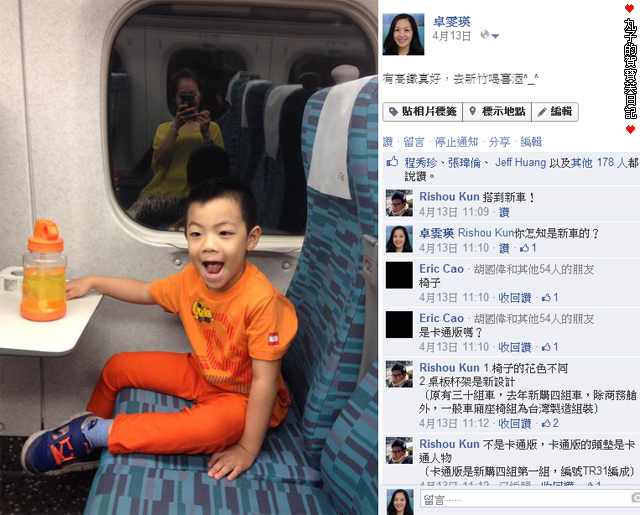The height and width of the screenshot is (515, 640).
Task: Click the 讚 like link under the post
Action: pos(388,142)
